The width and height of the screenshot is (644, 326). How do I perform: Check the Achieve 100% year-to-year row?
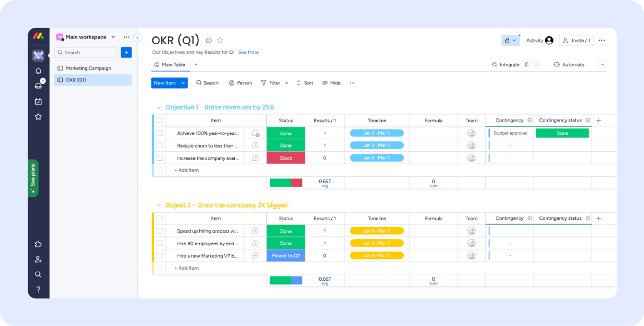[160, 133]
